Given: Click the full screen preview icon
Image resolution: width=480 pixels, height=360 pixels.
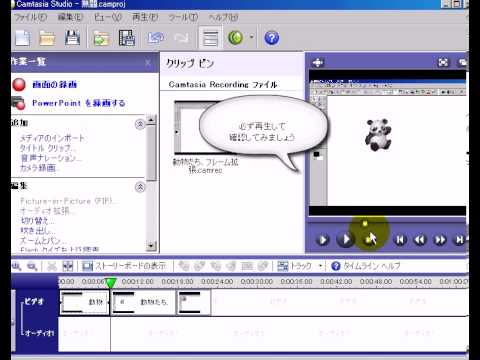Looking at the screenshot, I should [443, 62].
